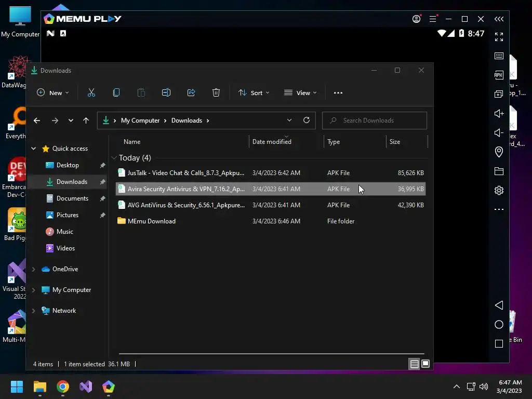Expand My Computer node in navigation pane
Screen dimensions: 532x399
pyautogui.click(x=34, y=290)
